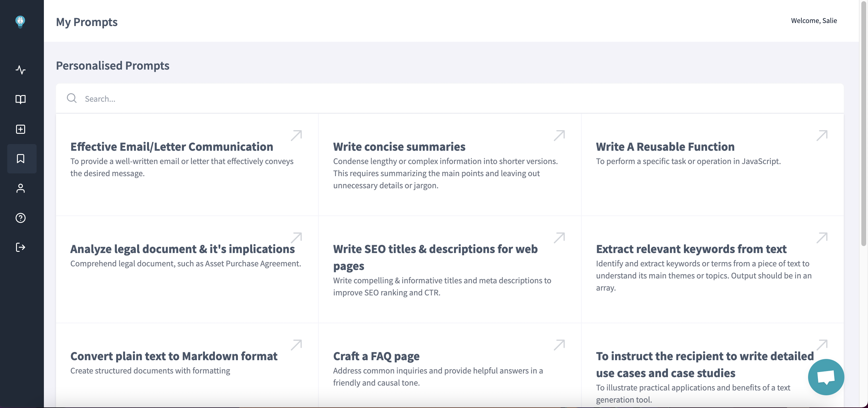This screenshot has height=408, width=868.
Task: Click the brain lightbulb logo in sidebar
Action: tap(20, 22)
